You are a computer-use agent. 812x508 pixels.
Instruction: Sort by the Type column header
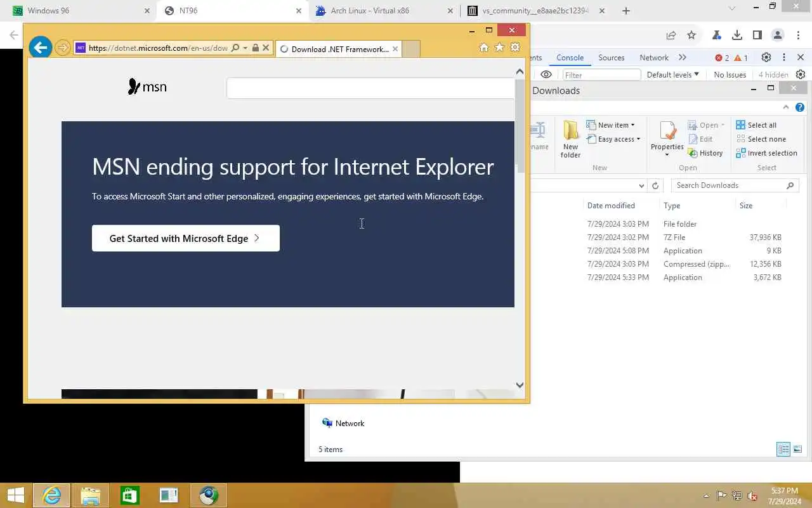pyautogui.click(x=672, y=206)
